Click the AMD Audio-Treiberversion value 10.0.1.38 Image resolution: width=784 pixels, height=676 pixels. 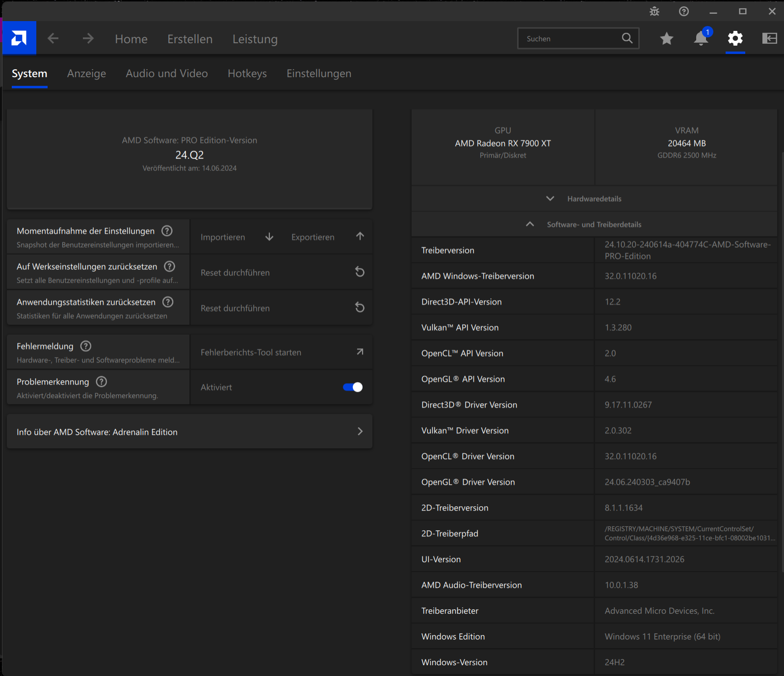[621, 585]
